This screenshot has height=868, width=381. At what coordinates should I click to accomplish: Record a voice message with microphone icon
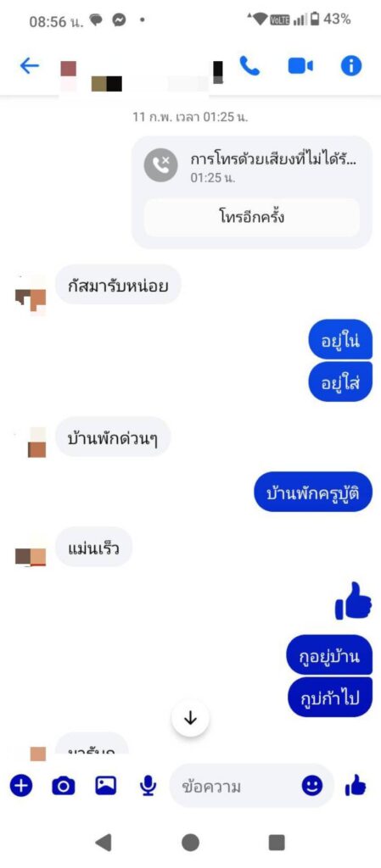tap(148, 785)
